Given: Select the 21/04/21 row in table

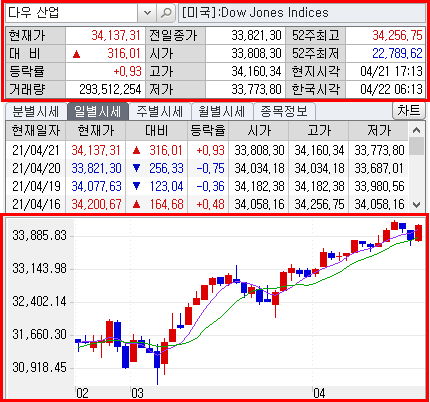Looking at the screenshot, I should [x=207, y=150].
